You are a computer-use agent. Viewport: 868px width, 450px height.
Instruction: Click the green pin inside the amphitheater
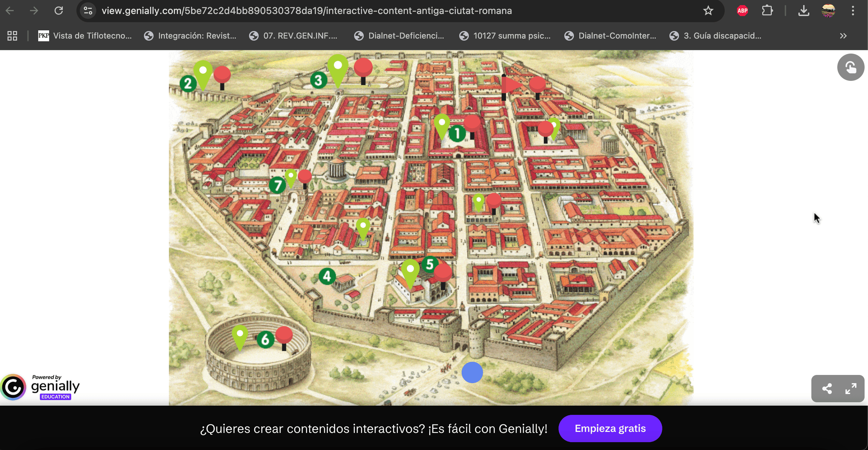240,338
